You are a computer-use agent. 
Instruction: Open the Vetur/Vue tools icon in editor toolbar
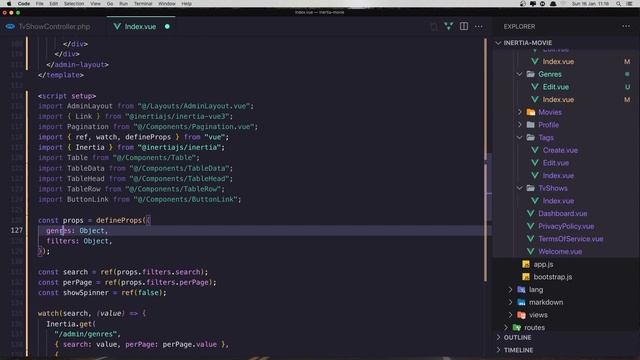pos(448,27)
